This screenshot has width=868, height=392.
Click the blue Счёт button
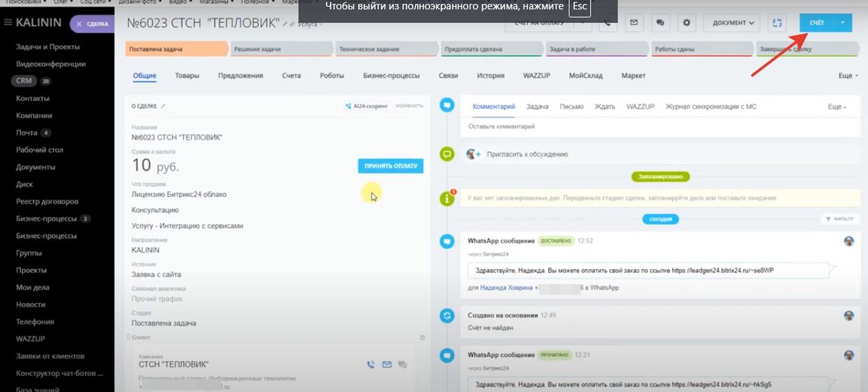tap(817, 22)
